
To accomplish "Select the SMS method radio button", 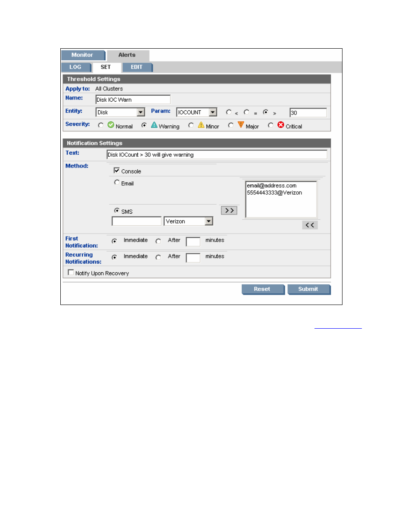I will [117, 211].
